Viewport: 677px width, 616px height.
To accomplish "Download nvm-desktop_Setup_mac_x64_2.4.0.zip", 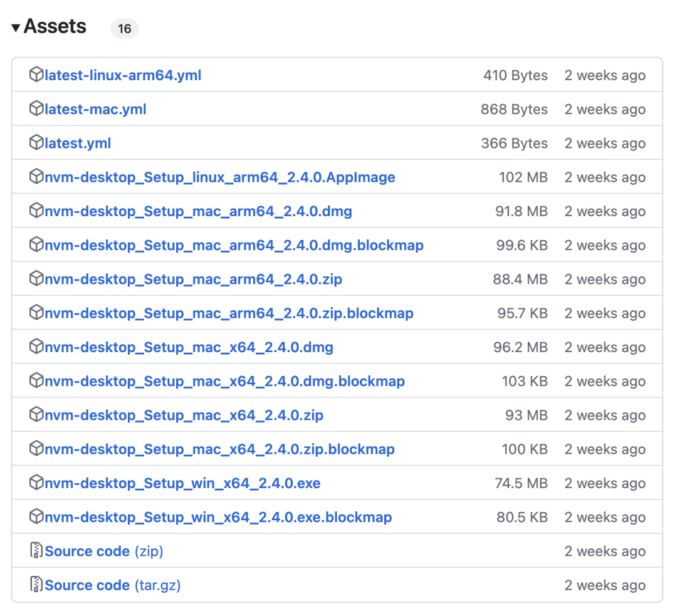I will pos(184,415).
